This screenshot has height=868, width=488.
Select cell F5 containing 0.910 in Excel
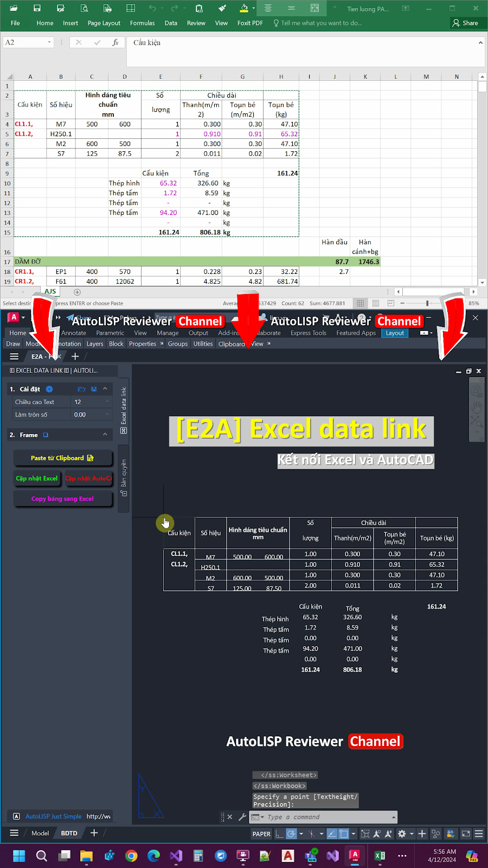[x=201, y=134]
